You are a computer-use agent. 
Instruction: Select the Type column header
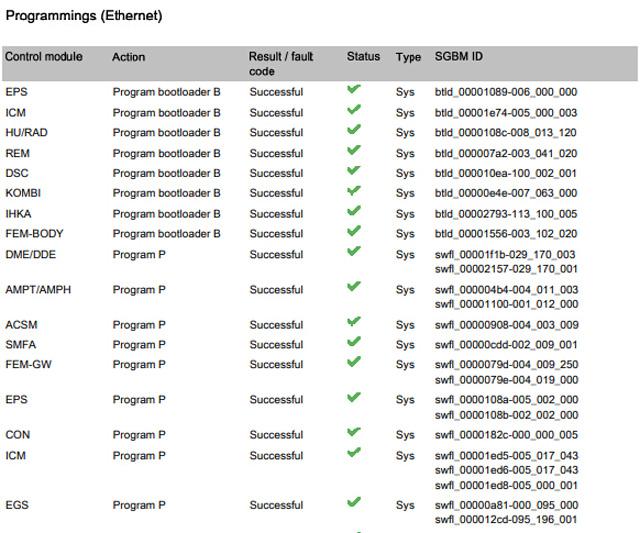pos(408,57)
